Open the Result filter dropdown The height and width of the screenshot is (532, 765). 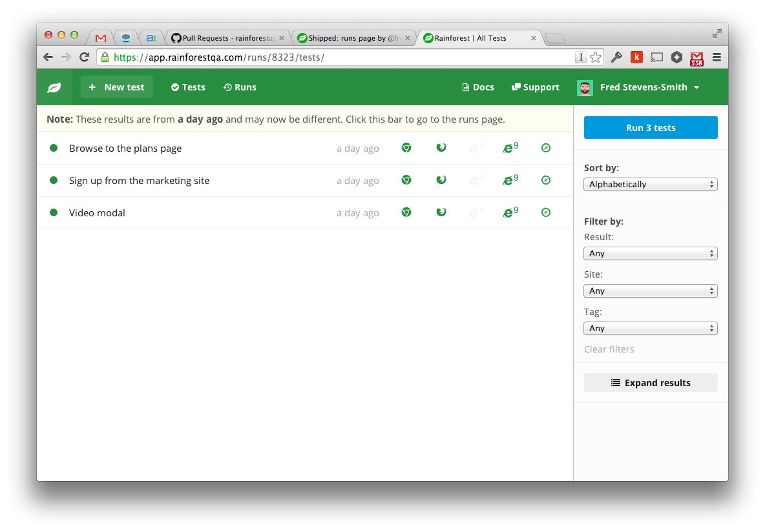[x=651, y=254]
